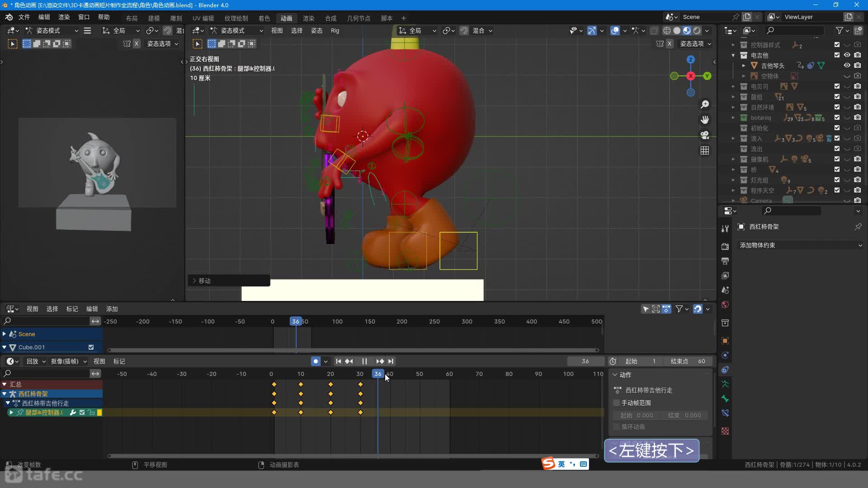The image size is (868, 488).
Task: Open the Armature data properties tab
Action: coord(725,384)
